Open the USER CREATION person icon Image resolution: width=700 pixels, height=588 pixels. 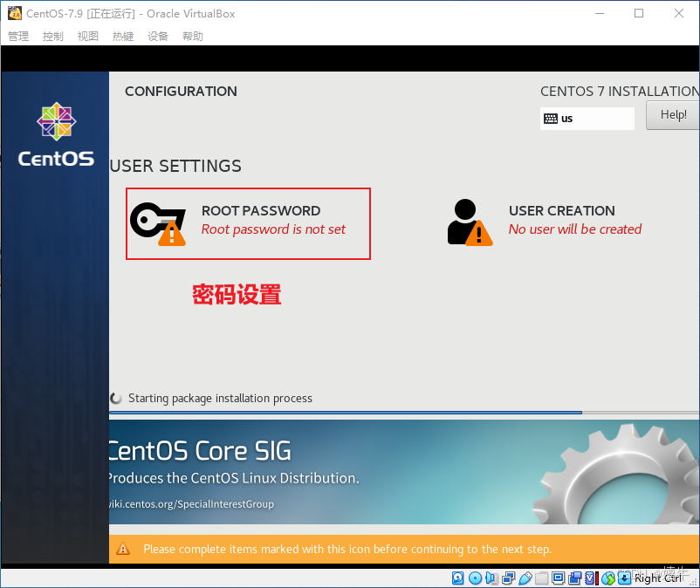470,222
